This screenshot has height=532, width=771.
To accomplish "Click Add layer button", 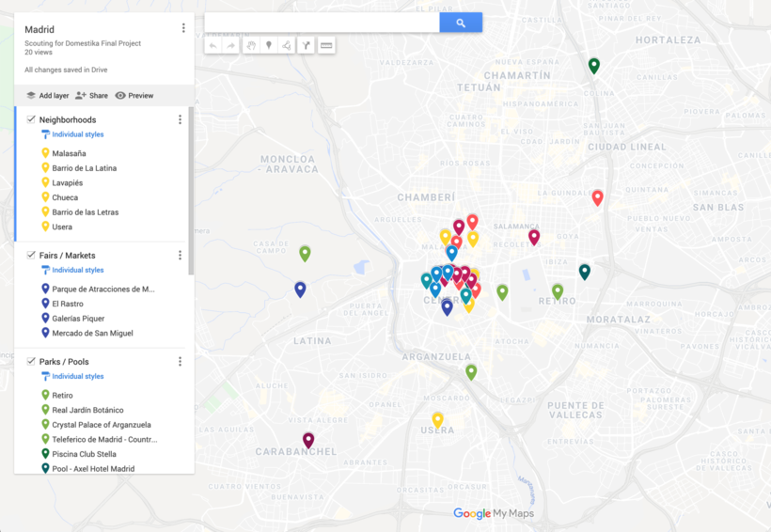I will pos(48,95).
